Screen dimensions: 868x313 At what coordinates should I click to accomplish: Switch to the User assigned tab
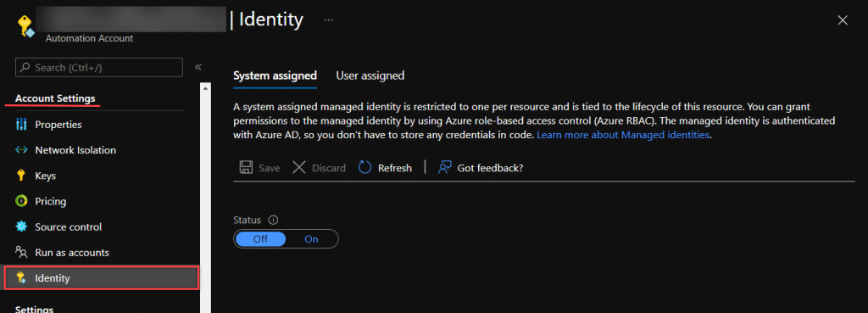coord(370,75)
